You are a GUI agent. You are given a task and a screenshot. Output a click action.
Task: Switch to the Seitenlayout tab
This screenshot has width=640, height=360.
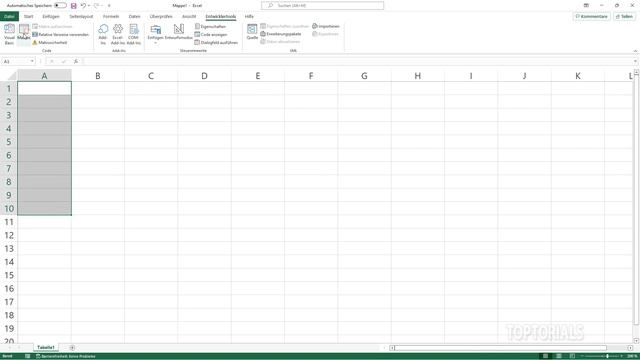[81, 17]
